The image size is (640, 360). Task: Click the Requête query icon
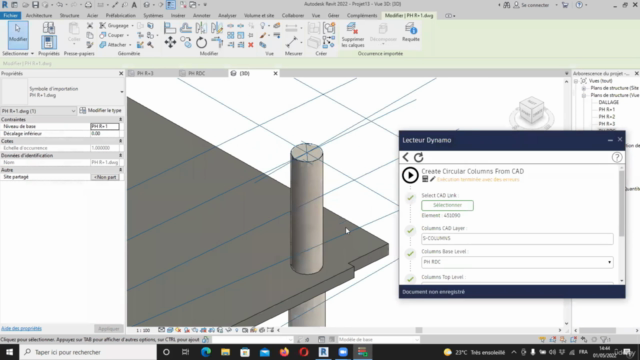click(x=411, y=29)
